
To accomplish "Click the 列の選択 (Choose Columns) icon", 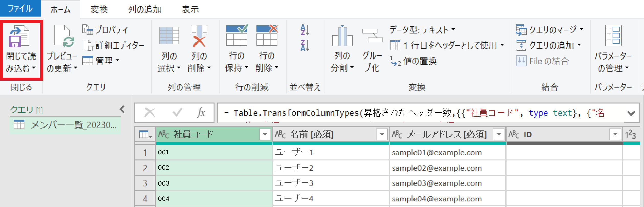I will click(x=169, y=36).
